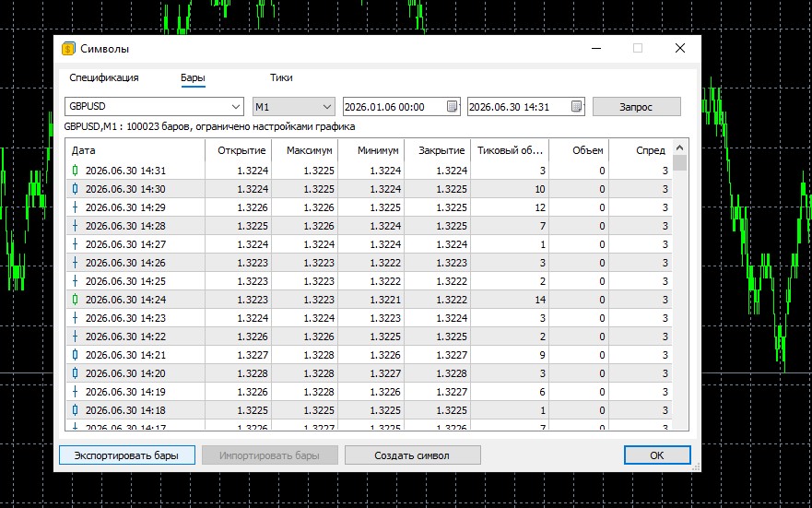This screenshot has width=812, height=508.
Task: Click scrollbar up arrow in bars table
Action: (680, 148)
